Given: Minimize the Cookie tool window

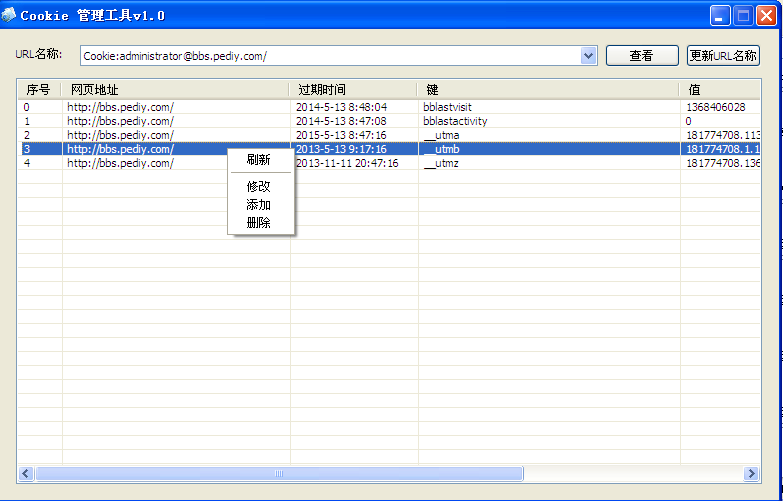Looking at the screenshot, I should [x=720, y=15].
